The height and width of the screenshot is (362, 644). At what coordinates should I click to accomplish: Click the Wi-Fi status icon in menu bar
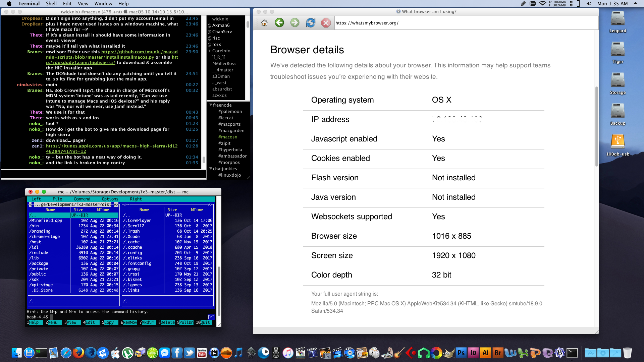542,4
